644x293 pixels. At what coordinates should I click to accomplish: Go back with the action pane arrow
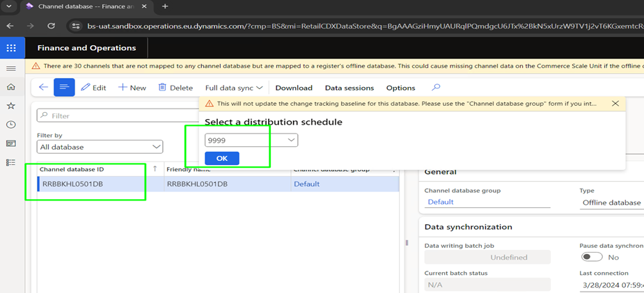pyautogui.click(x=43, y=88)
